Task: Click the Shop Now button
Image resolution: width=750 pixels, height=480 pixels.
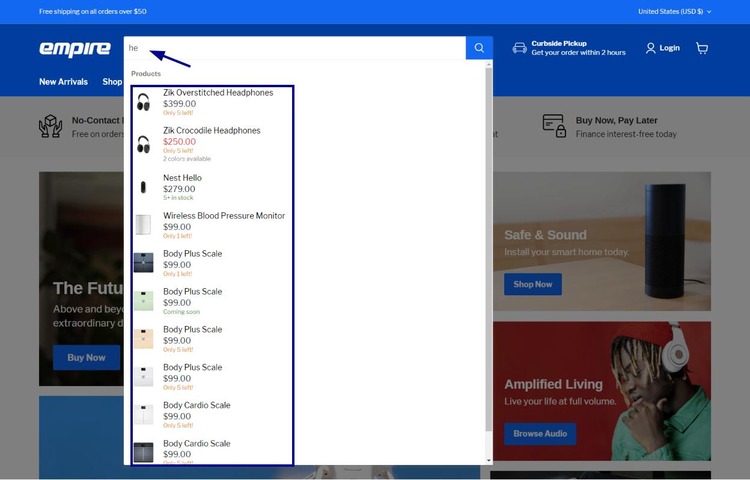Action: 532,284
